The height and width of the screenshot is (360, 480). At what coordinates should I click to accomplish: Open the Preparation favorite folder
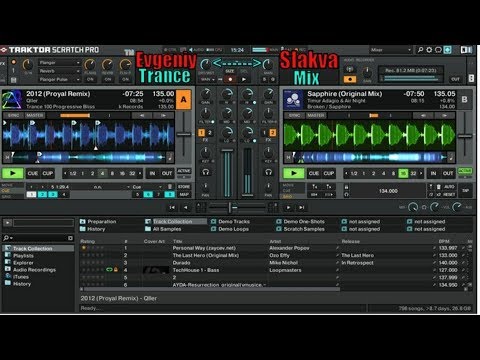(x=98, y=221)
